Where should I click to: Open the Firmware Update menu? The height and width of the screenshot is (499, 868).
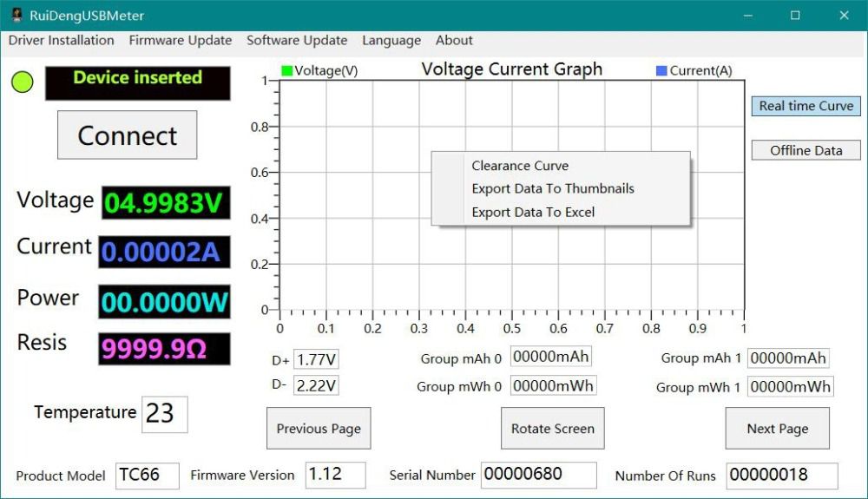click(181, 40)
